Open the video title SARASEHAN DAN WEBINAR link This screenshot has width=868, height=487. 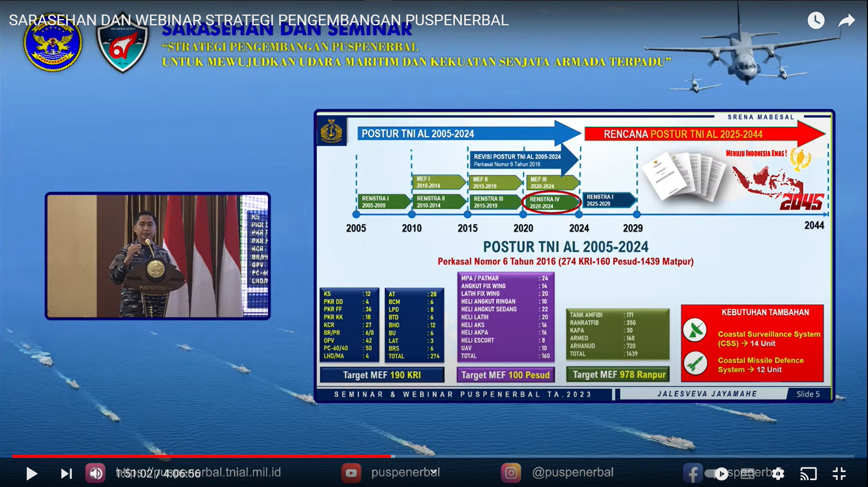259,20
